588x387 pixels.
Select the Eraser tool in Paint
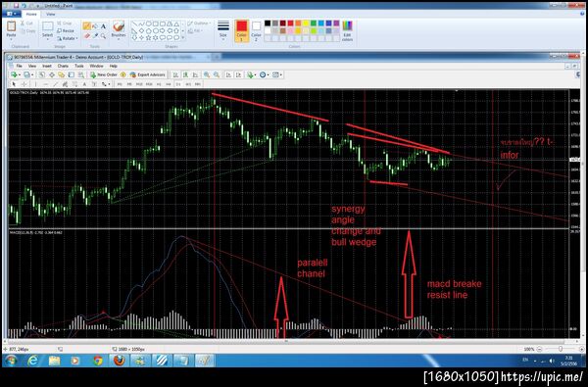[86, 36]
